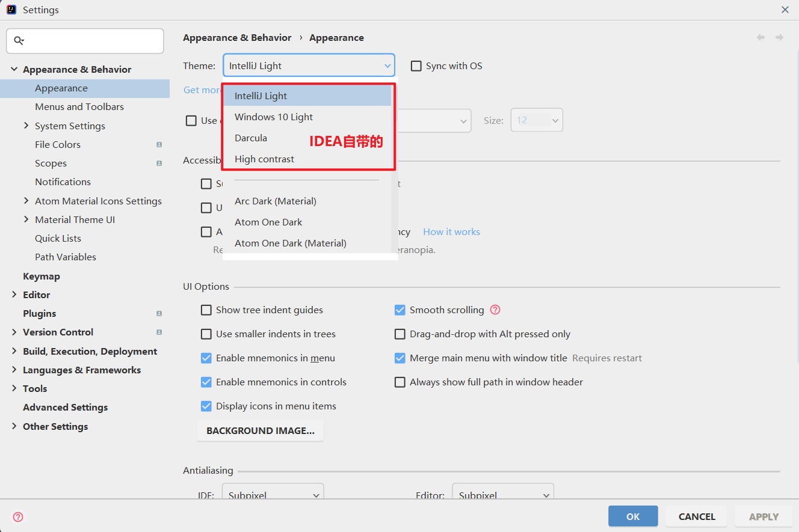799x532 pixels.
Task: Expand Other Settings node
Action: 14,426
